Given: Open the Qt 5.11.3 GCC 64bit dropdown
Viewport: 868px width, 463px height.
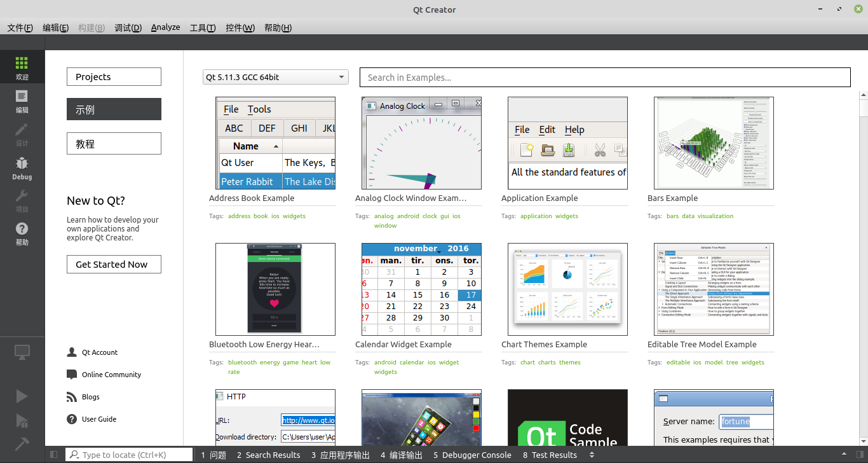Looking at the screenshot, I should [x=276, y=77].
